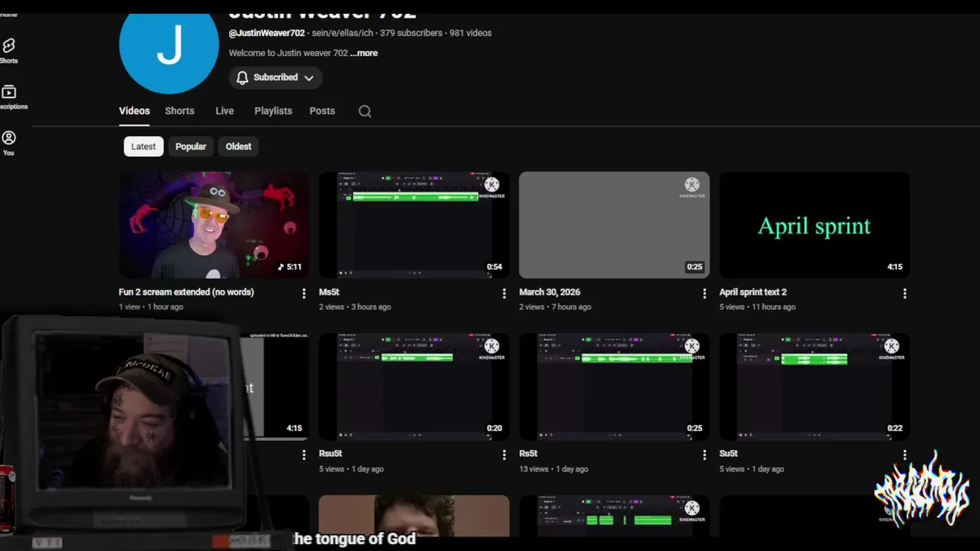Open the Rsu5t video thumbnail
The width and height of the screenshot is (980, 551).
414,386
